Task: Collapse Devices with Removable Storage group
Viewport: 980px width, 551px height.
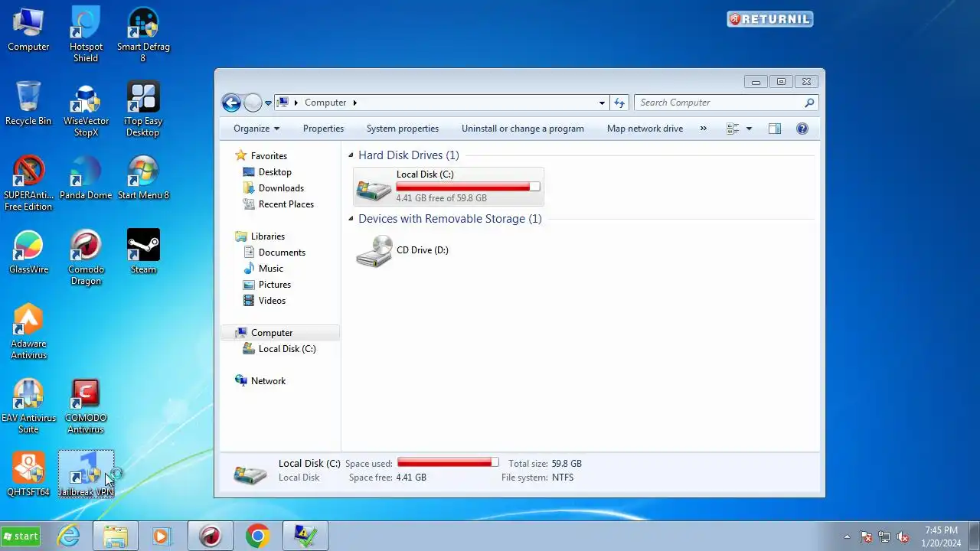Action: tap(351, 219)
